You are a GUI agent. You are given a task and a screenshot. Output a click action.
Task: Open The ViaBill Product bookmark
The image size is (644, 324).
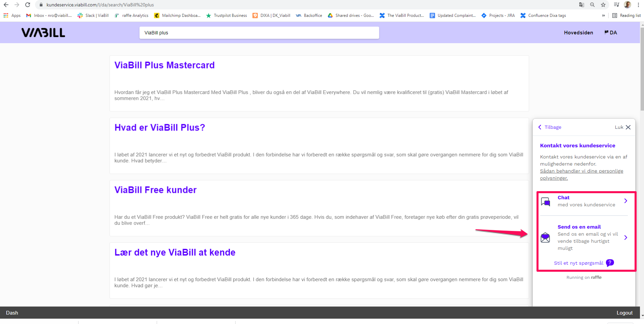point(402,16)
